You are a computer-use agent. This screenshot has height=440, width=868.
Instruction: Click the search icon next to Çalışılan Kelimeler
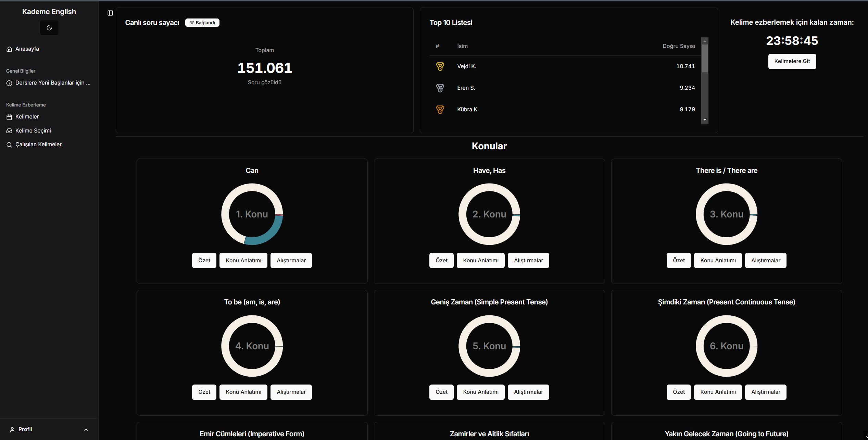9,144
